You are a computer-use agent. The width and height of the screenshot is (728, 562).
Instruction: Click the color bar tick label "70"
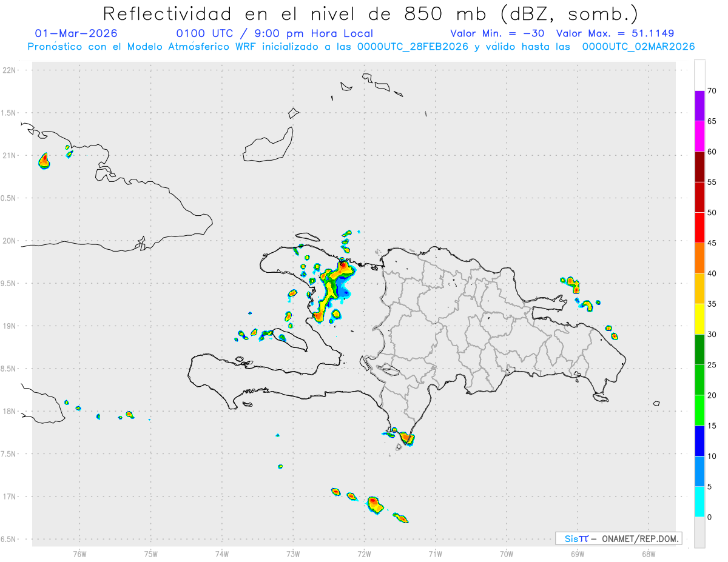pos(712,90)
